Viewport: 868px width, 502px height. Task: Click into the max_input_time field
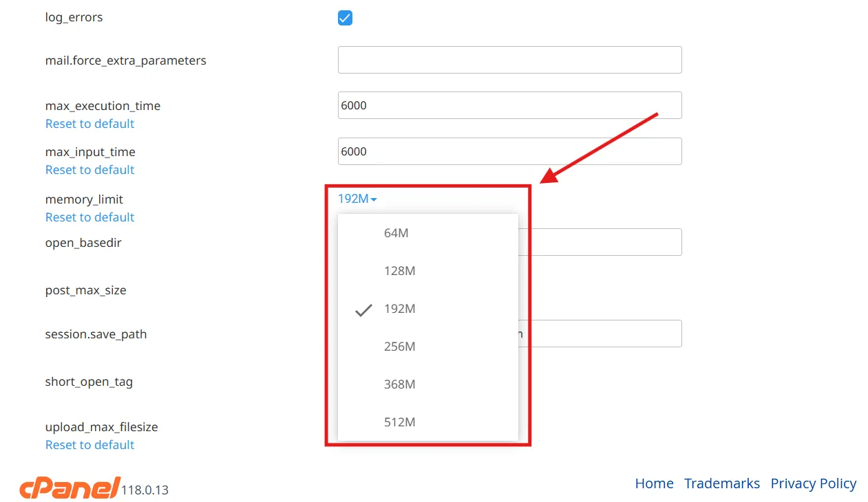(x=509, y=151)
